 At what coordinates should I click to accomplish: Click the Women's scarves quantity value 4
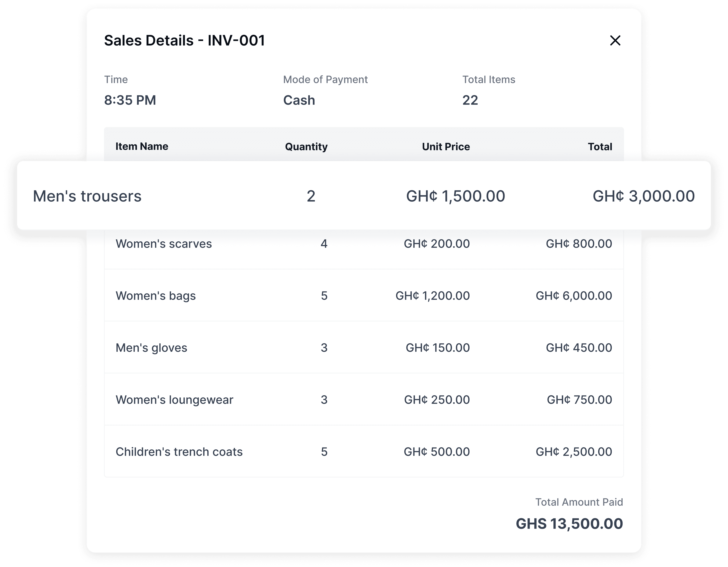point(324,244)
